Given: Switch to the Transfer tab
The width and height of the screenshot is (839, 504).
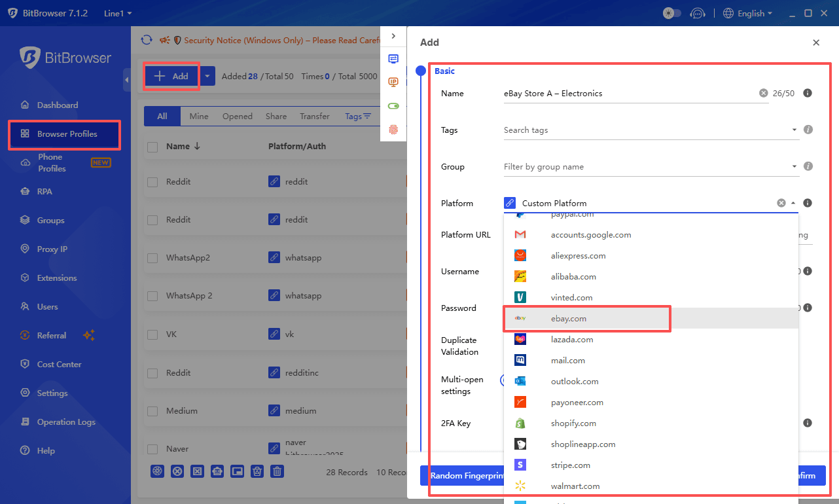Looking at the screenshot, I should 315,117.
